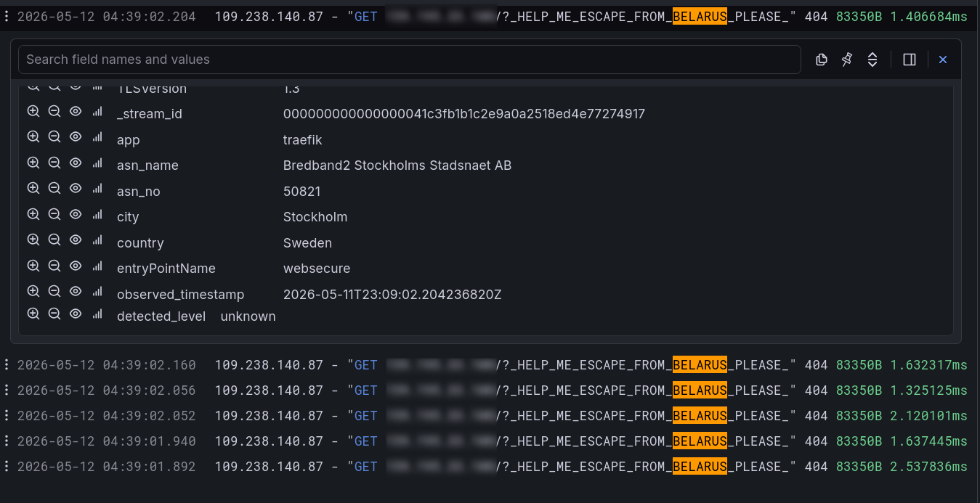Copy the log details with the copy icon
Image resolution: width=980 pixels, height=503 pixels.
822,60
